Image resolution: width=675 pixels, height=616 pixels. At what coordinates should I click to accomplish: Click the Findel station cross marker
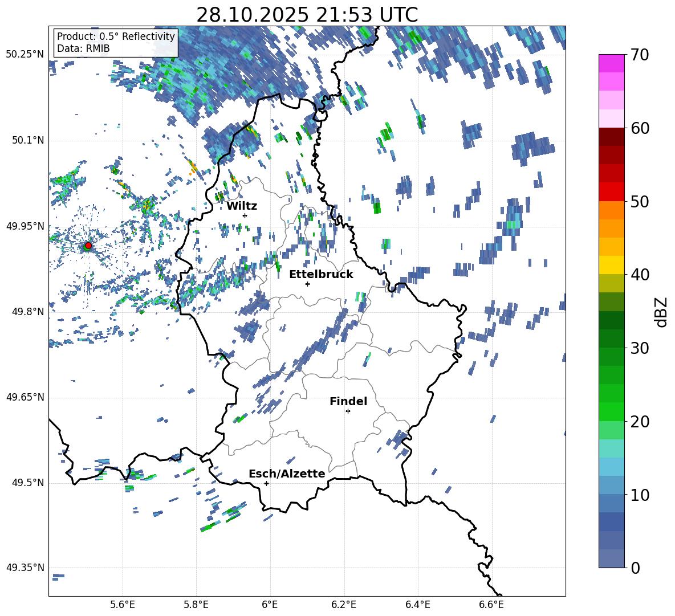pyautogui.click(x=348, y=411)
